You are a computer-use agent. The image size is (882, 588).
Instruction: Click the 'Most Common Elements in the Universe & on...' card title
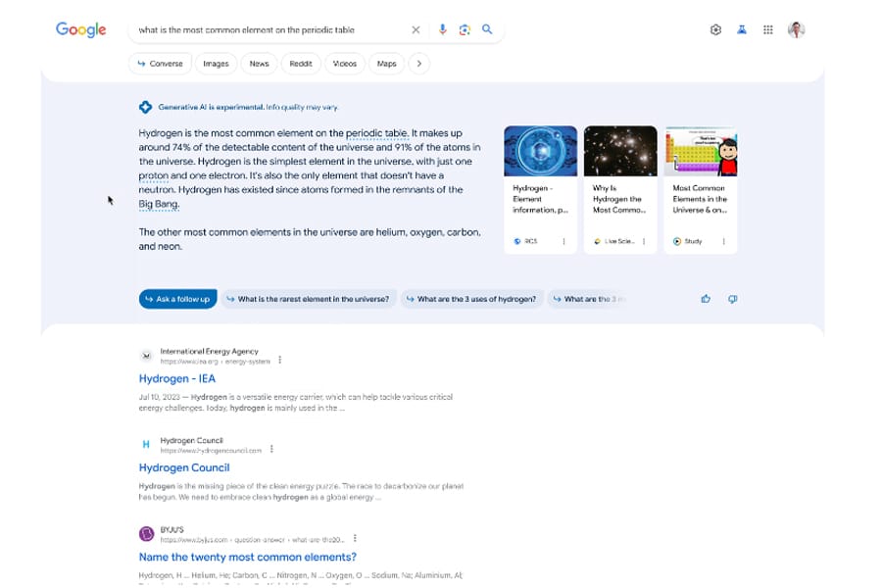[700, 199]
